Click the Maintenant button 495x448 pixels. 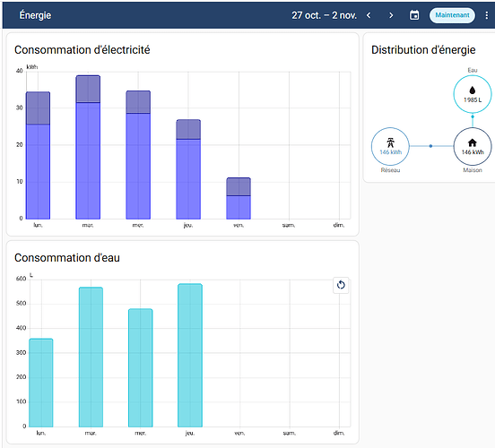pos(452,15)
